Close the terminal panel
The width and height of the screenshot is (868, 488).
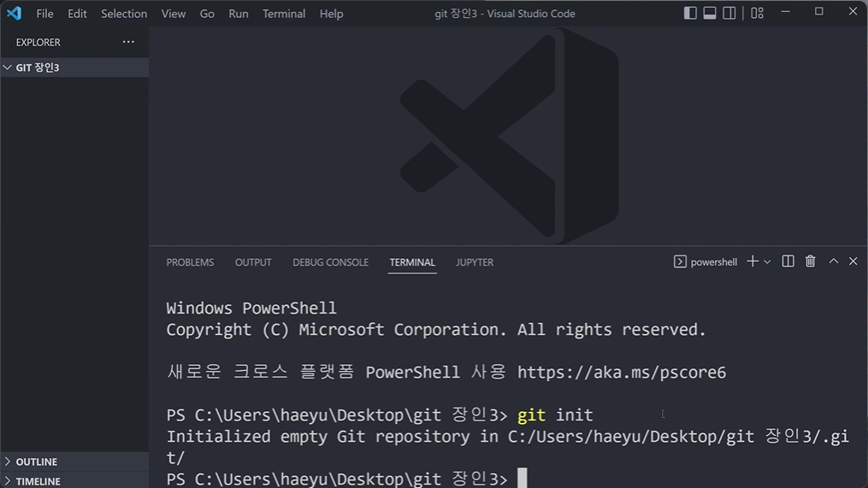853,262
